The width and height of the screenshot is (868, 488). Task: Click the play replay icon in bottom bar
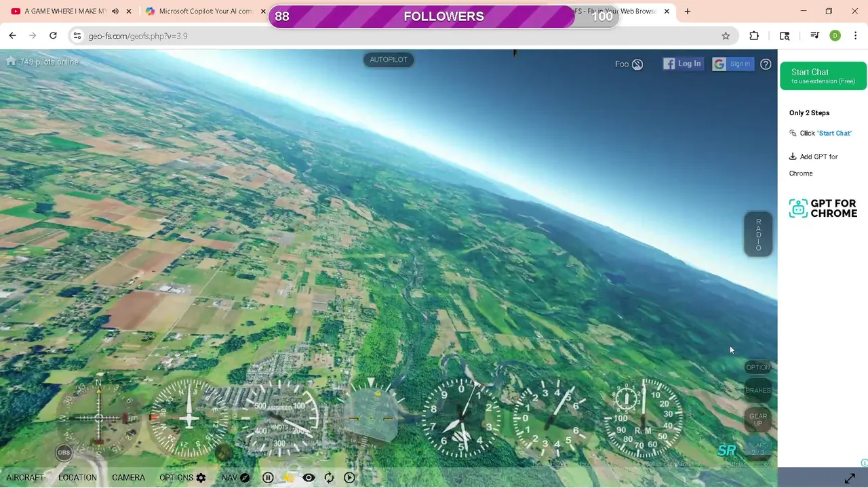(x=349, y=478)
